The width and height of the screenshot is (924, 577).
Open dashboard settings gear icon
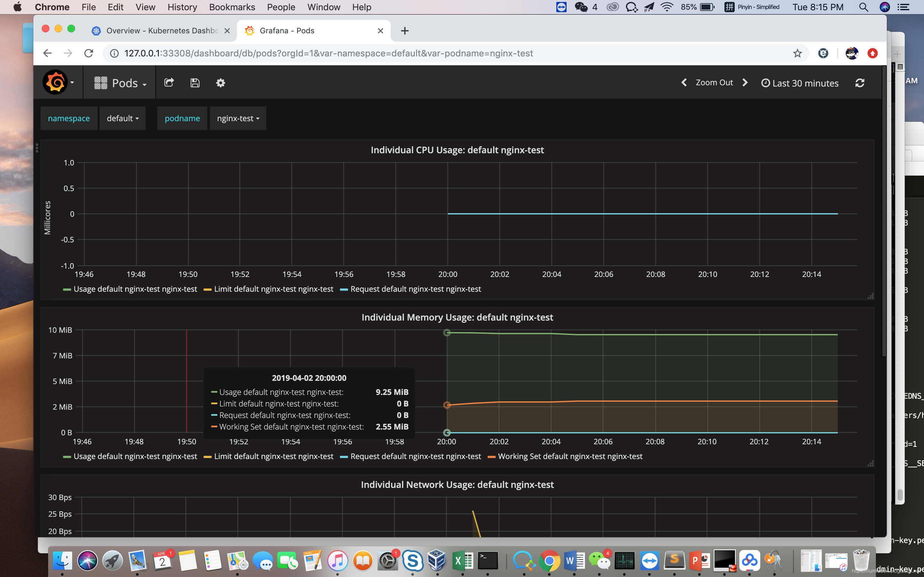[x=220, y=82]
